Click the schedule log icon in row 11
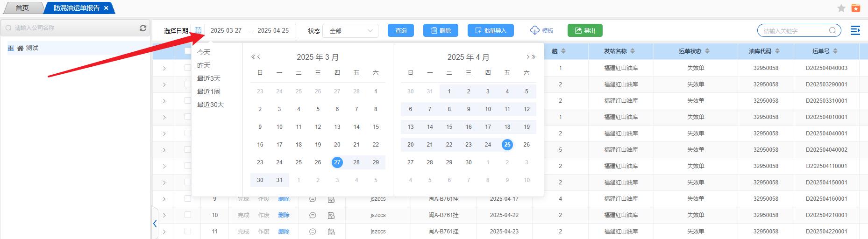This screenshot has height=239, width=868. click(331, 232)
